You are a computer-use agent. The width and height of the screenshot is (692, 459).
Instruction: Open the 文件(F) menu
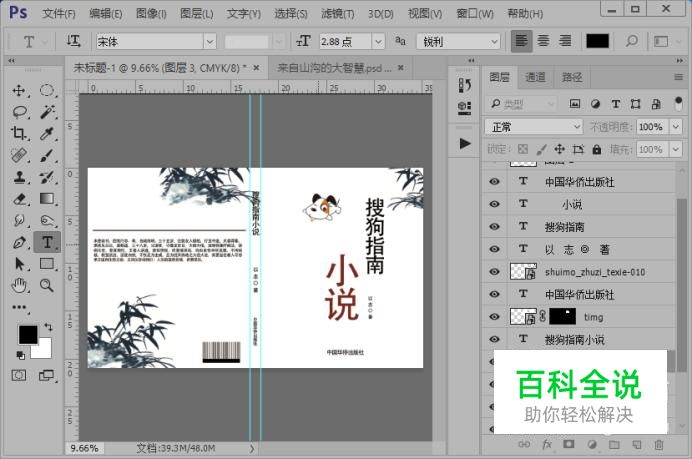[58, 14]
